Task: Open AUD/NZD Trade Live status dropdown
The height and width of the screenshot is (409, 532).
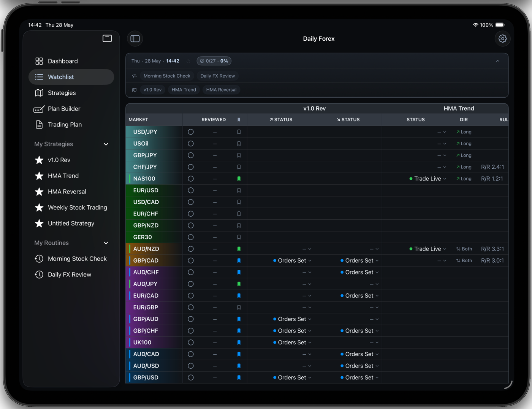Action: pos(428,249)
